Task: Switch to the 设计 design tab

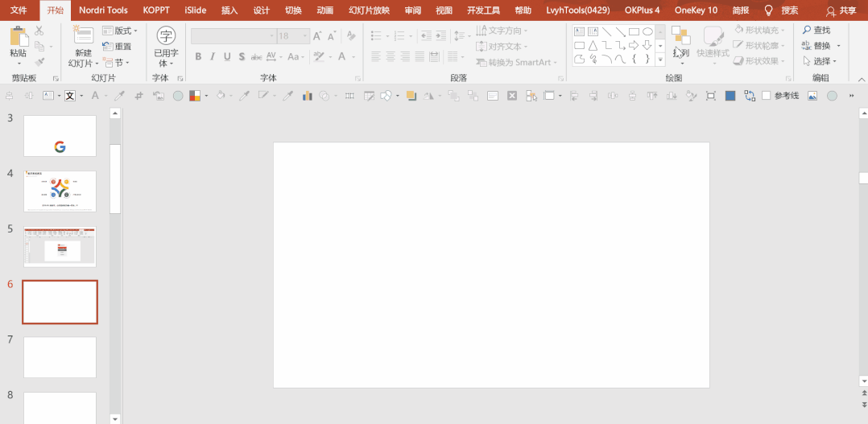Action: 261,10
